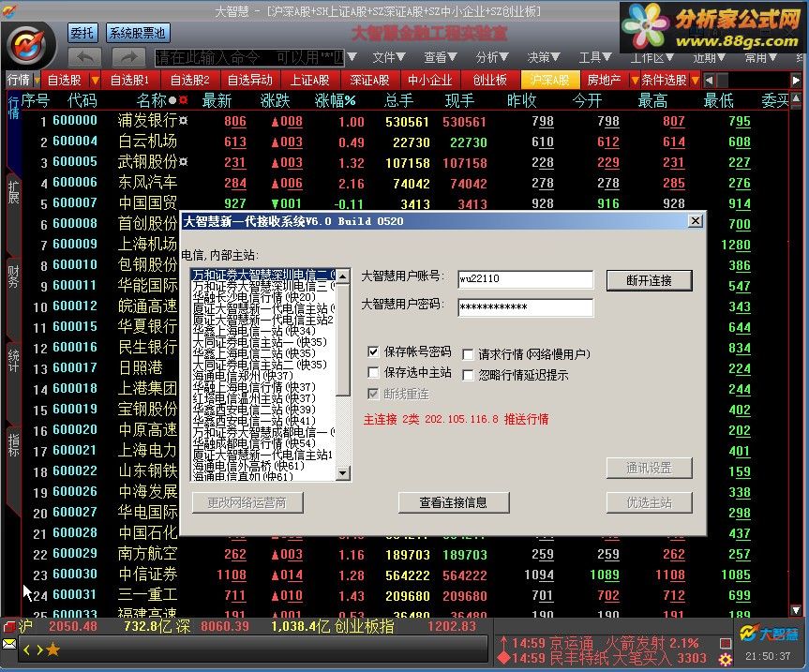This screenshot has height=672, width=809.
Task: Toggle the 断线重连 checkbox
Action: (373, 394)
